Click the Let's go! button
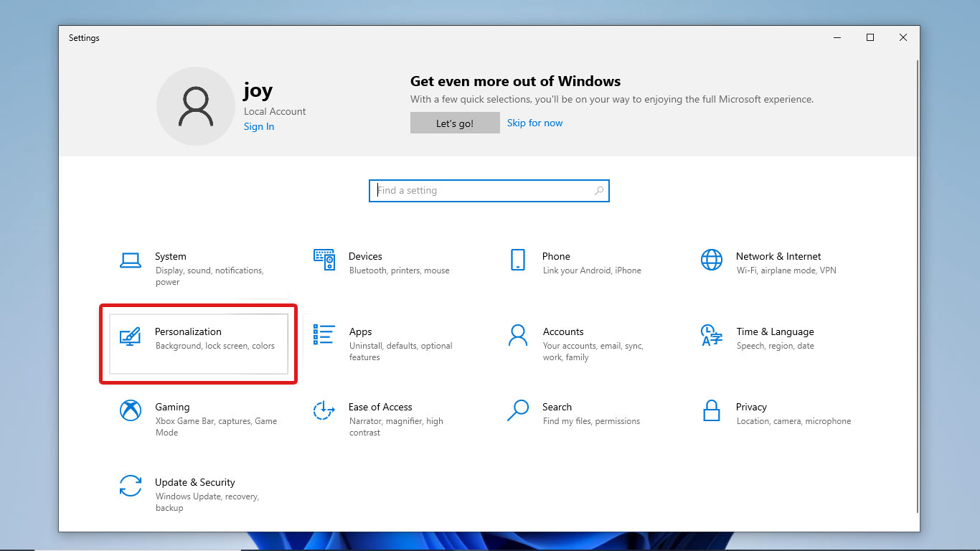Viewport: 980px width, 551px height. (455, 123)
